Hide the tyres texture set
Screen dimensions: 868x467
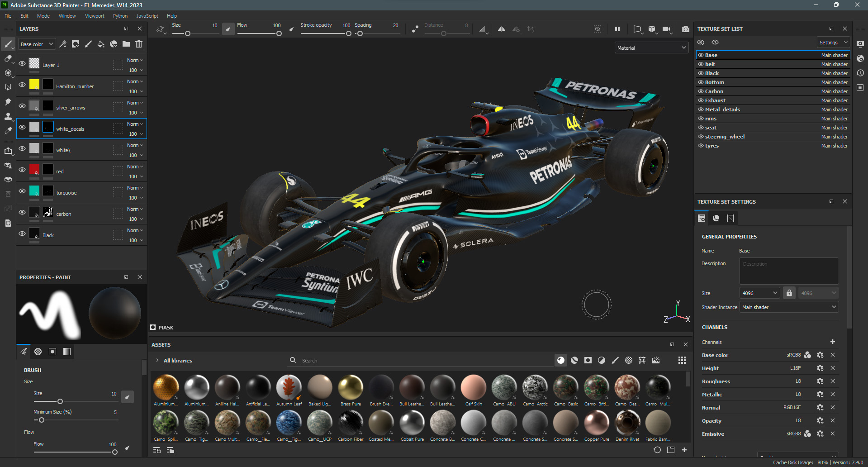[701, 146]
